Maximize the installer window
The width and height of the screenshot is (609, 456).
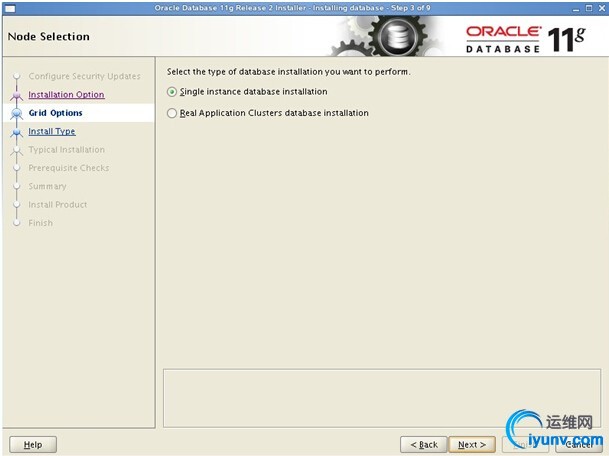589,8
